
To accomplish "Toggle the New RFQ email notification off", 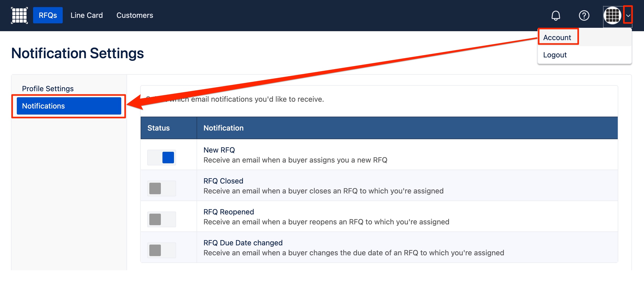I will pos(162,158).
